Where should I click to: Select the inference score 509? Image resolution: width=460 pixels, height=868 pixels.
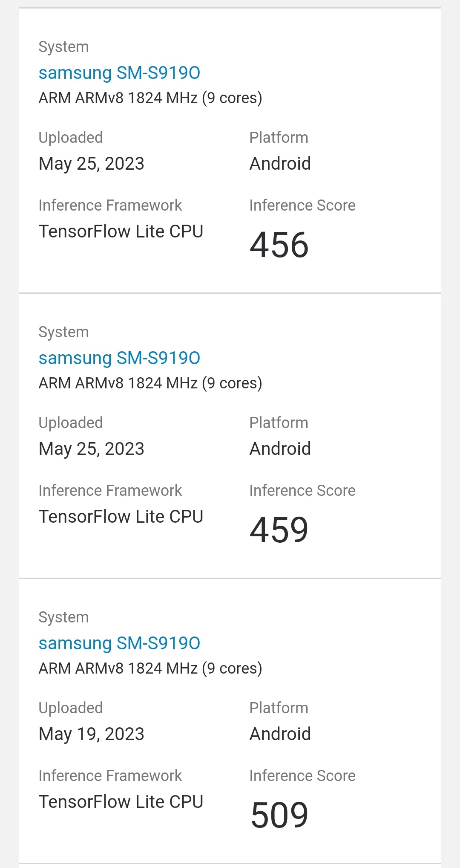[279, 815]
